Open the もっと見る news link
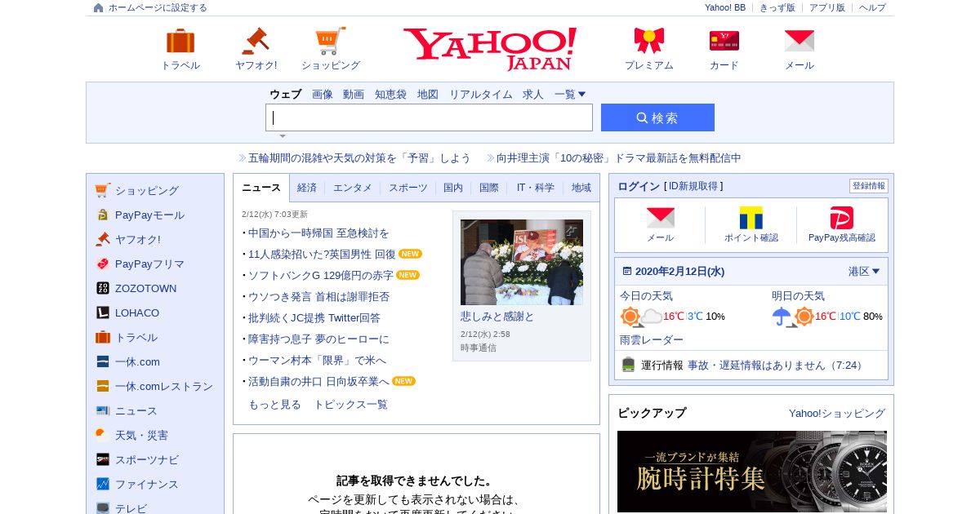980x514 pixels. coord(274,404)
